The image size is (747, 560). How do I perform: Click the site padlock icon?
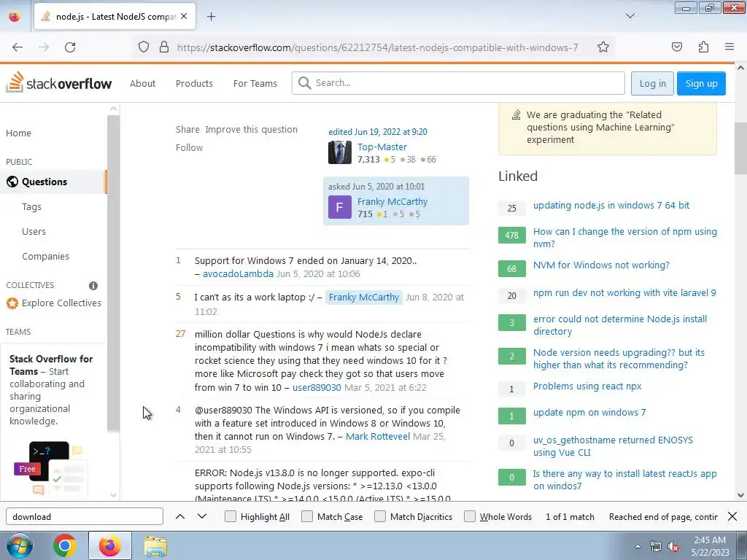(x=164, y=47)
